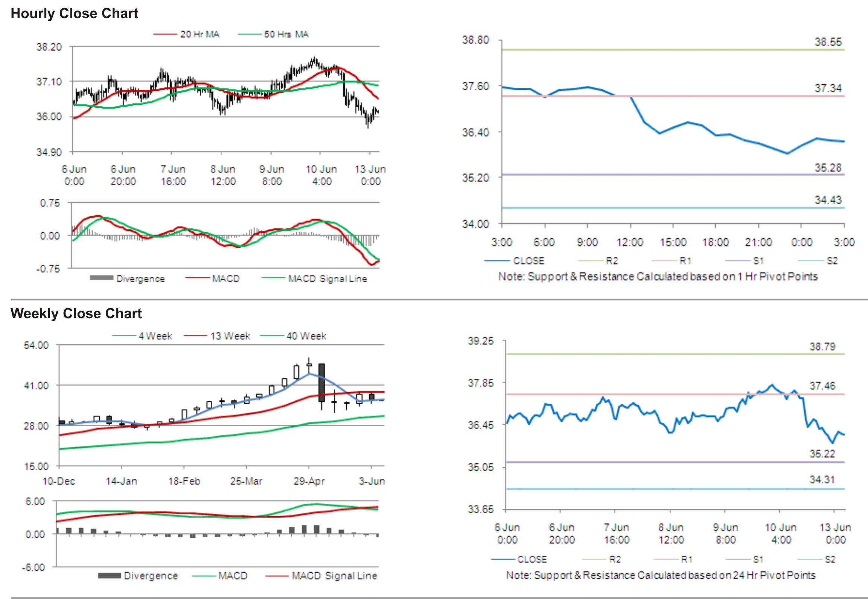Click the "Weekly Close Chart" heading
The image size is (868, 599).
pyautogui.click(x=76, y=313)
